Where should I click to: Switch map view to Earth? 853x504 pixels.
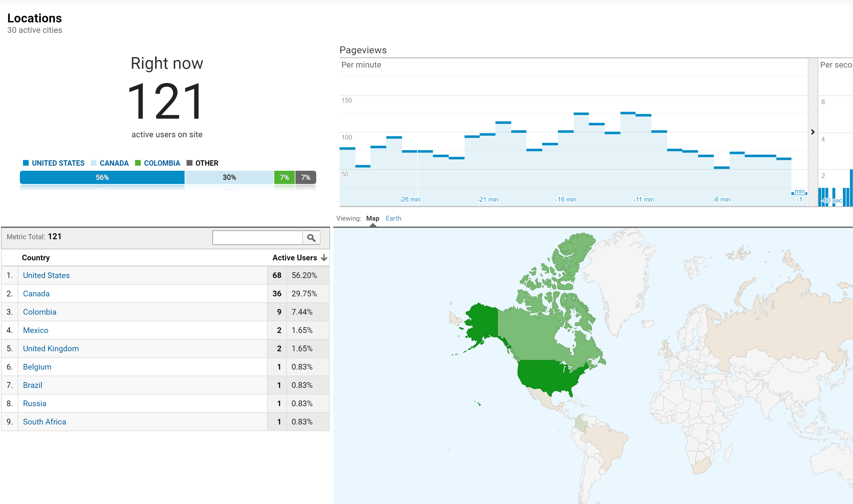[393, 218]
